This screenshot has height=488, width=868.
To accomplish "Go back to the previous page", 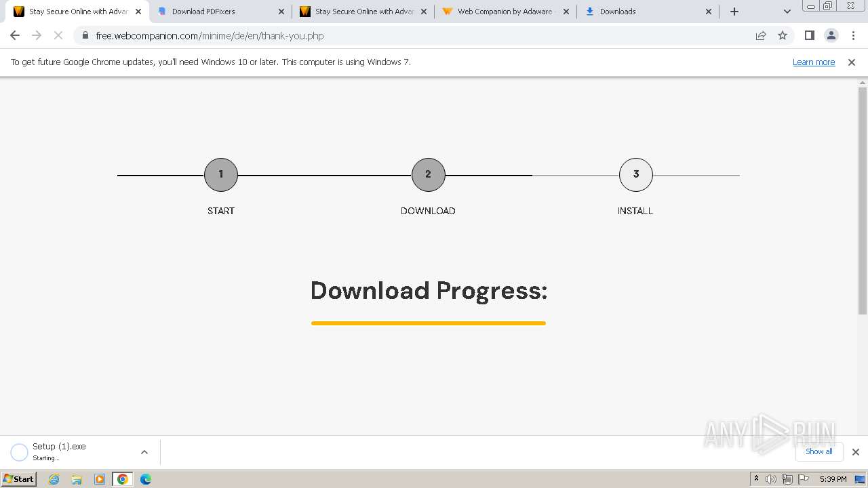I will (15, 35).
